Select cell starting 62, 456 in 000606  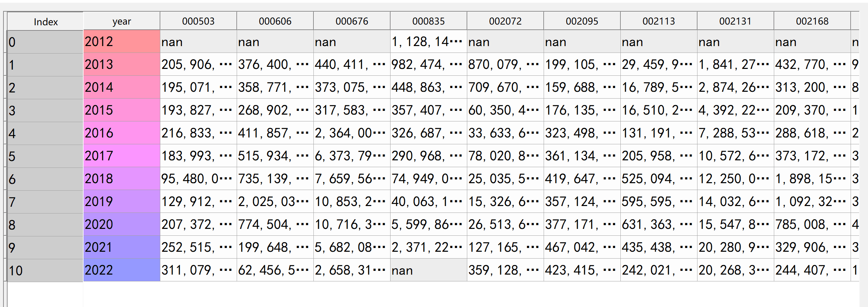pyautogui.click(x=275, y=270)
